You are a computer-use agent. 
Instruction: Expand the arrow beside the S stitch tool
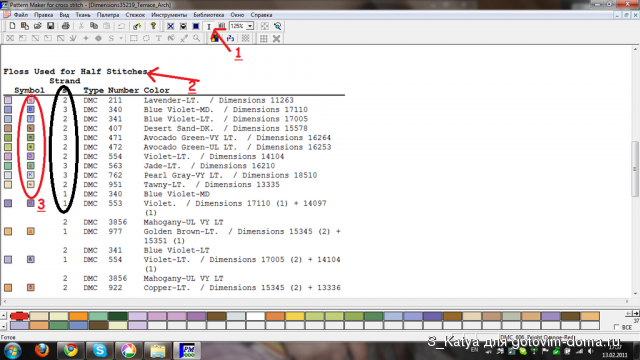[x=121, y=38]
